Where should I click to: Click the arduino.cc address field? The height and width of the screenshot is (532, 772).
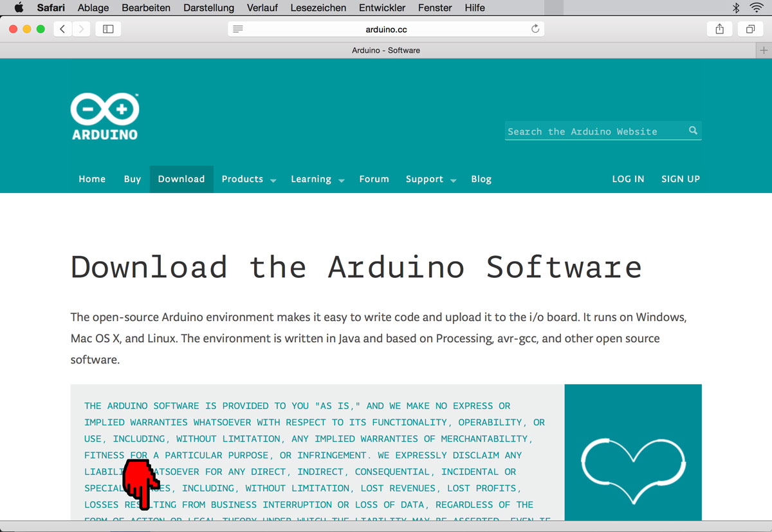click(386, 29)
